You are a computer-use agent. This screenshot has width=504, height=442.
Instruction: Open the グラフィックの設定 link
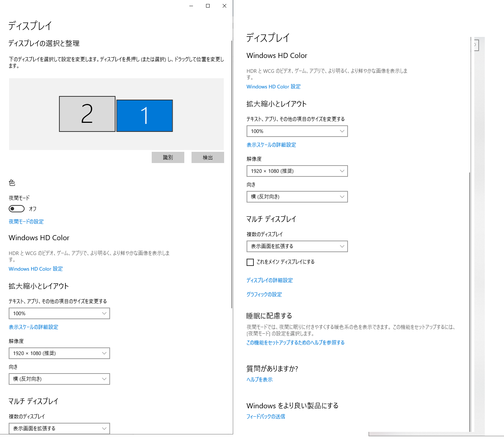coord(264,295)
